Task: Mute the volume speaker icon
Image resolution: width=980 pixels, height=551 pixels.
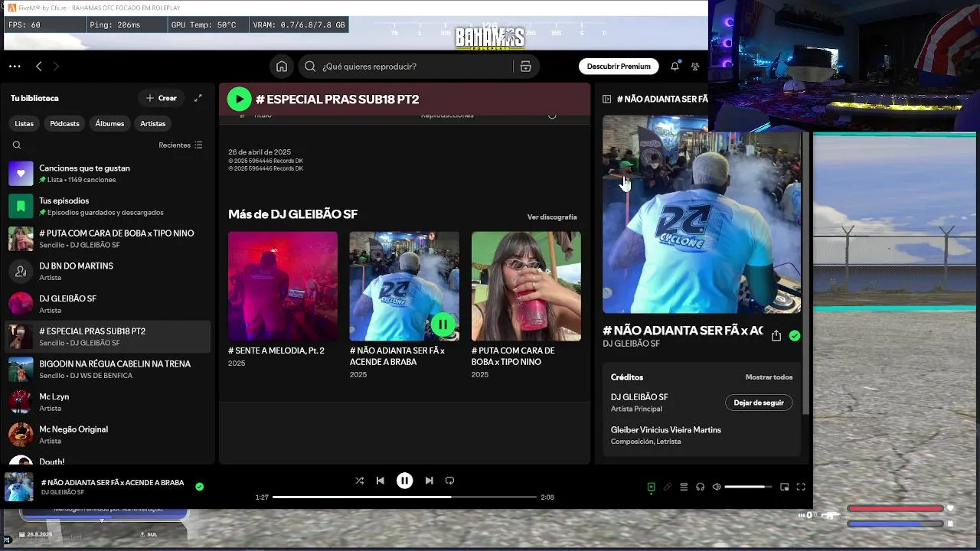Action: point(717,487)
